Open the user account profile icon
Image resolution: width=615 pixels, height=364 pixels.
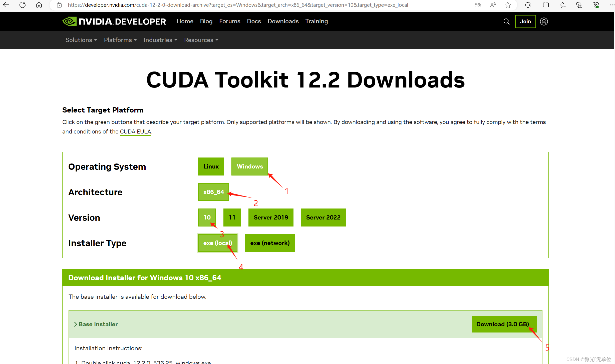click(x=544, y=21)
